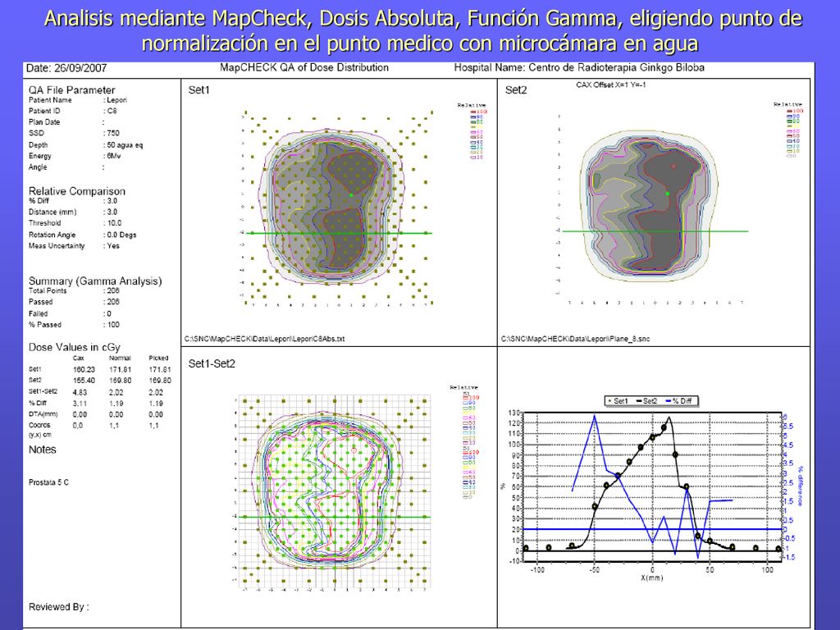840x630 pixels.
Task: Click the Depth value '50 agua eq'
Action: tap(125, 145)
